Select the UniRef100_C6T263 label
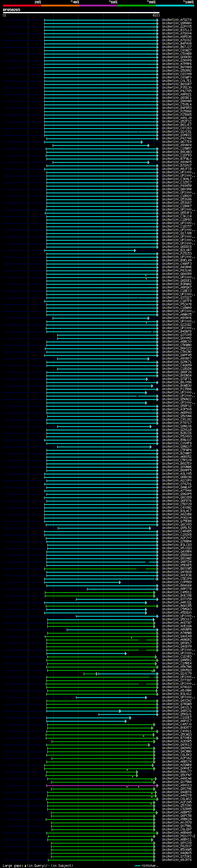 point(177,128)
